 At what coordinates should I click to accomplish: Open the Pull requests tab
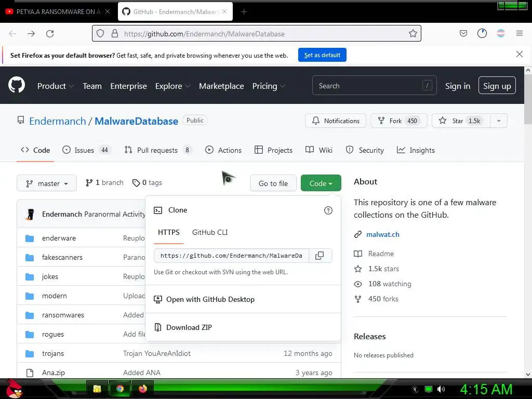[x=158, y=150]
